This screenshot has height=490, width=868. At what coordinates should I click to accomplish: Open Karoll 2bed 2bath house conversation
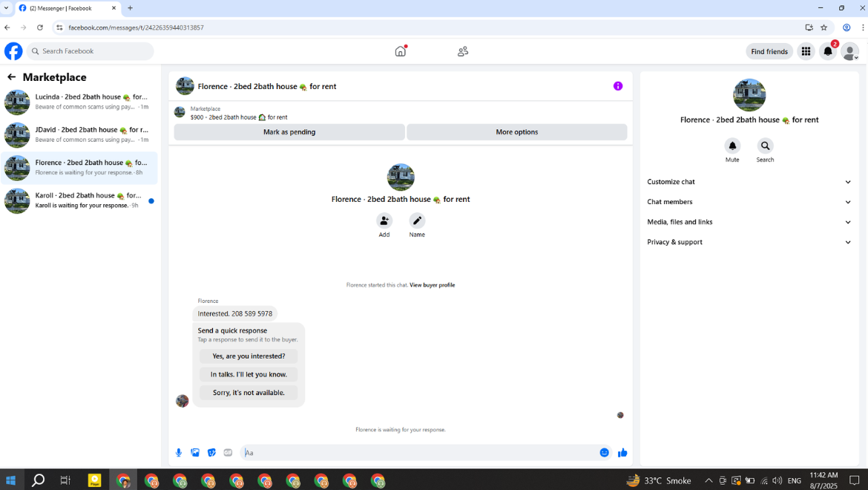79,200
